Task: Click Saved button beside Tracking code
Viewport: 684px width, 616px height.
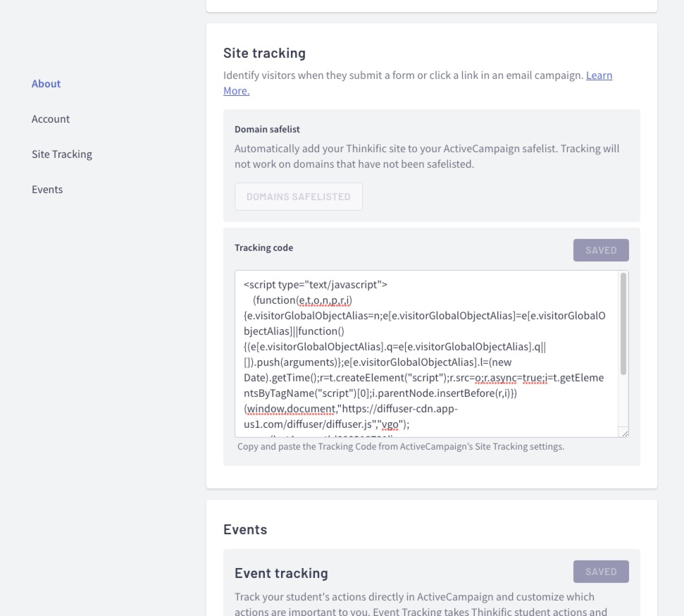Action: point(601,250)
